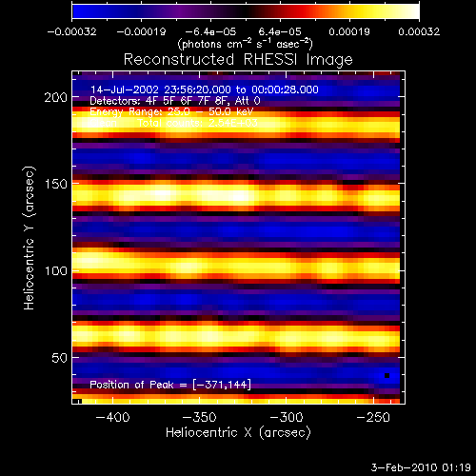The image size is (476, 476).
Task: Click the "Total counts: 2.54E+03" text
Action: click(197, 123)
